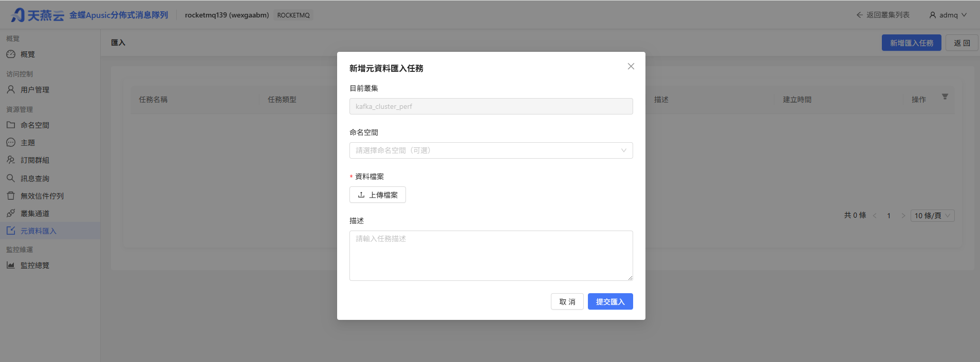
Task: Click the 返回 button
Action: pyautogui.click(x=962, y=43)
